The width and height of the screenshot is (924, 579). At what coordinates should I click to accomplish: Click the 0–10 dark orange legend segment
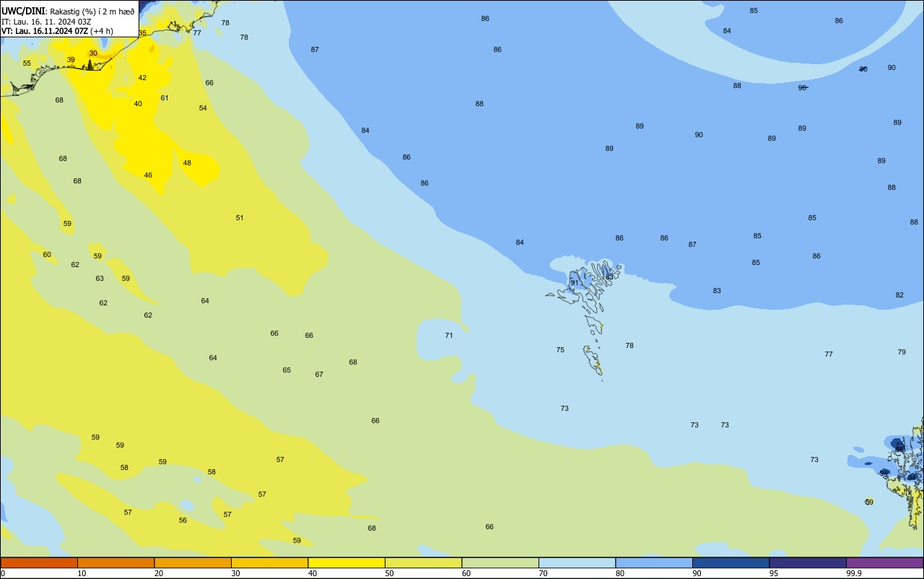click(x=39, y=562)
